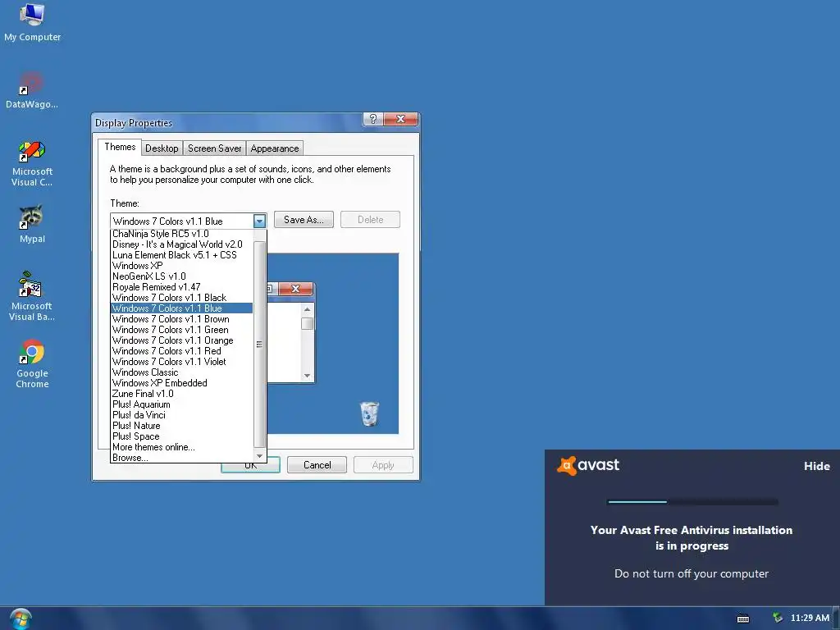This screenshot has width=840, height=630.
Task: Select Zune Final v1.0 theme
Action: [x=181, y=394]
